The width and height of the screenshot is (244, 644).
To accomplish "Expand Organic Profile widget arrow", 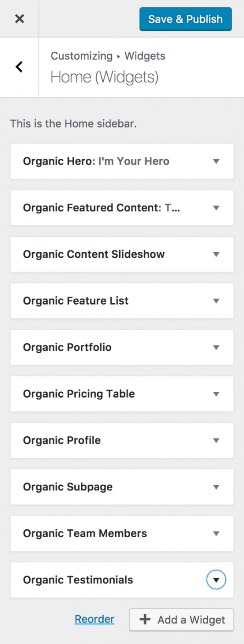I will pos(216,440).
